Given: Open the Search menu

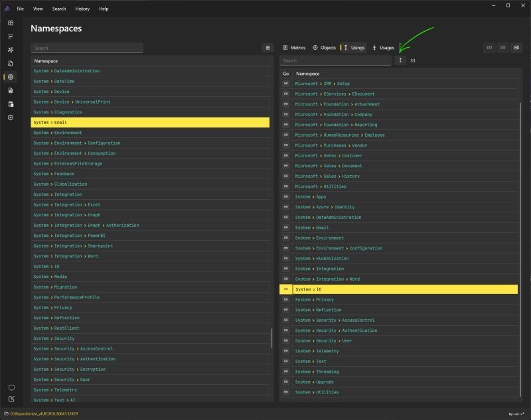Looking at the screenshot, I should [x=59, y=9].
